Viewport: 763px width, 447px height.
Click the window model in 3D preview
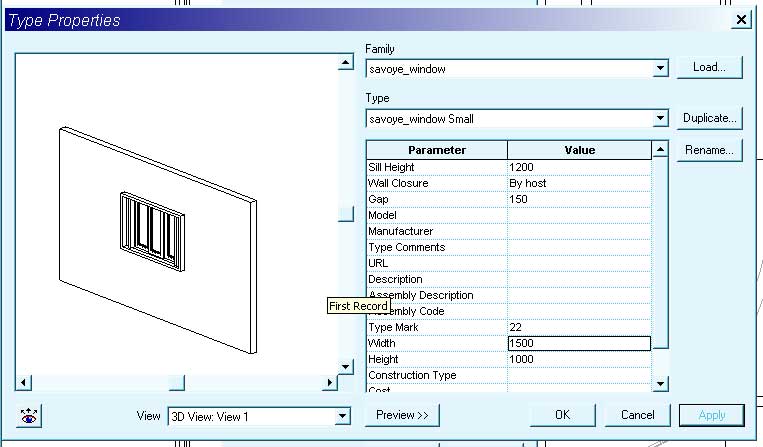pyautogui.click(x=152, y=232)
